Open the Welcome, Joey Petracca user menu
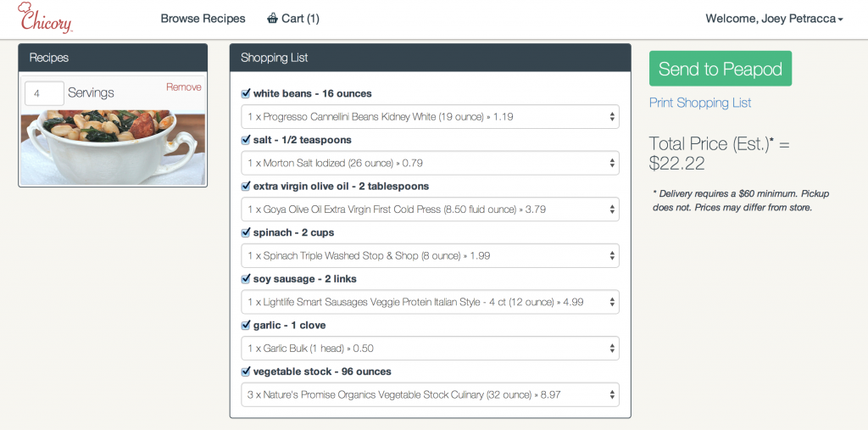 pyautogui.click(x=774, y=19)
